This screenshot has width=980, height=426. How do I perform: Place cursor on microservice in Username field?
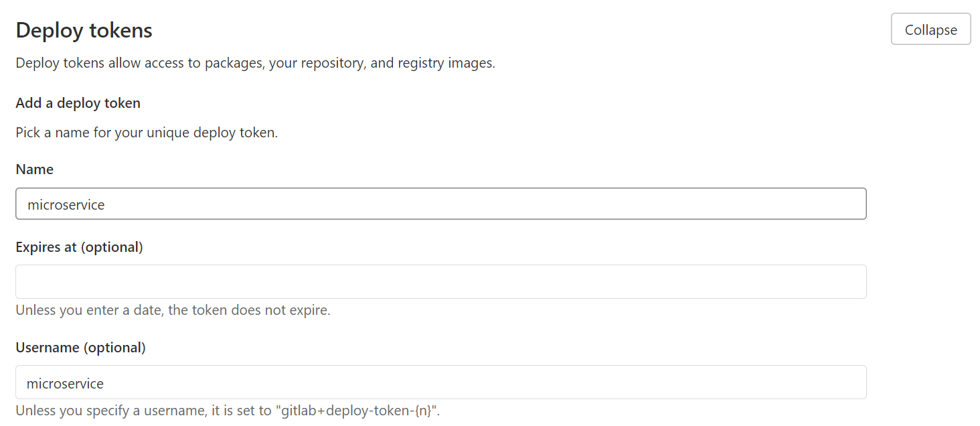click(66, 384)
